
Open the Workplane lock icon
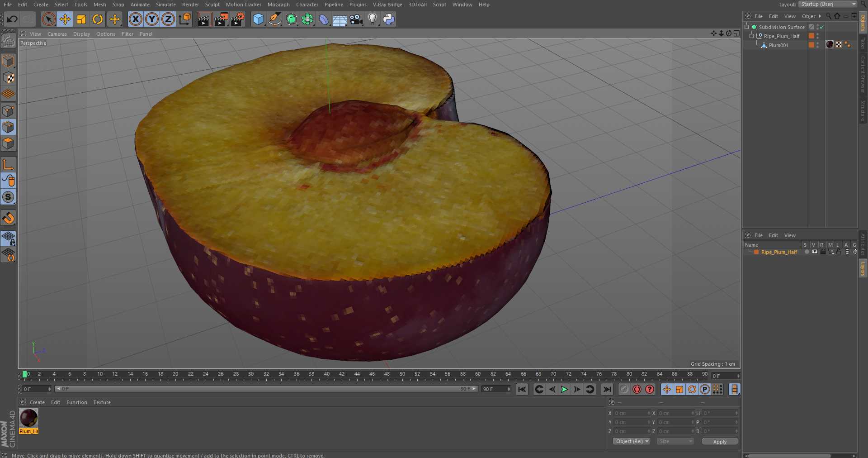coord(8,238)
